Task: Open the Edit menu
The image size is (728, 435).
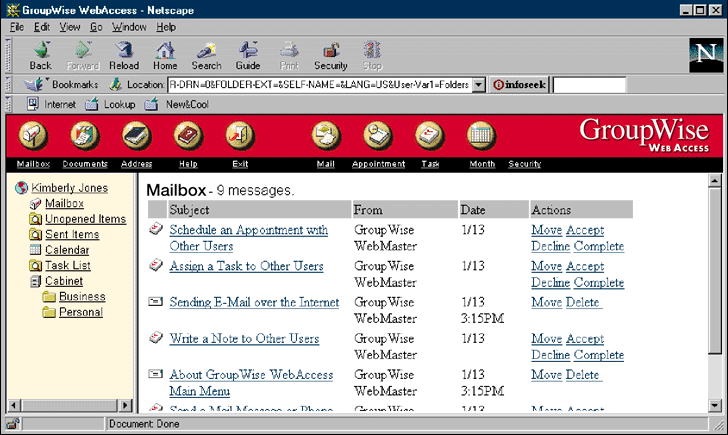Action: tap(42, 27)
